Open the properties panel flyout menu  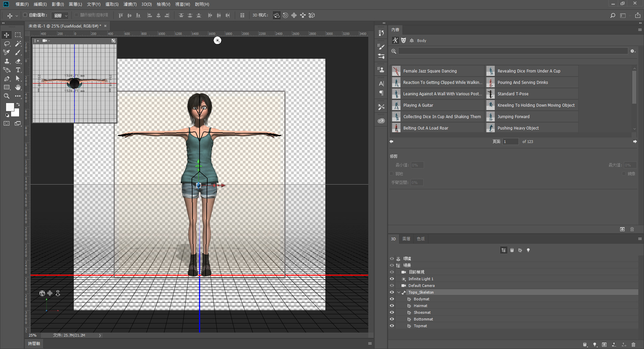(x=640, y=30)
